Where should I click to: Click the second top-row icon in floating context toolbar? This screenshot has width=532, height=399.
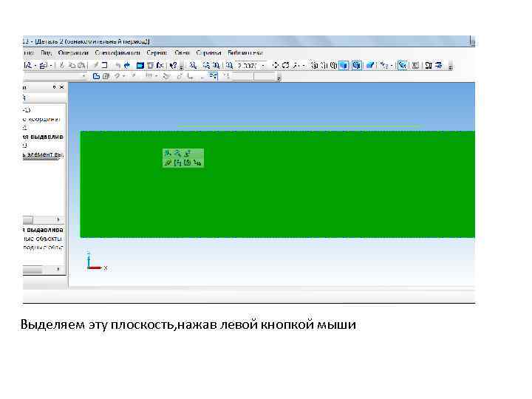(x=177, y=154)
